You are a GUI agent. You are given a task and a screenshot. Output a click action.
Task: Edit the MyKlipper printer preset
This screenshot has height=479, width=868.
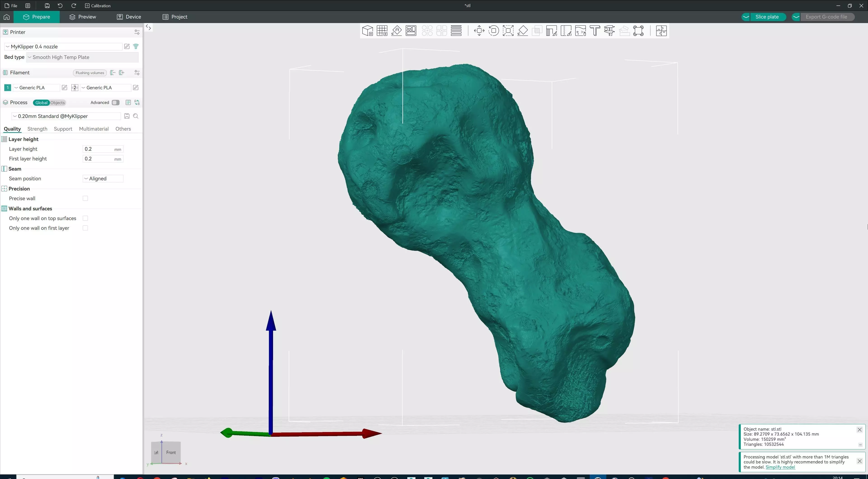(127, 47)
